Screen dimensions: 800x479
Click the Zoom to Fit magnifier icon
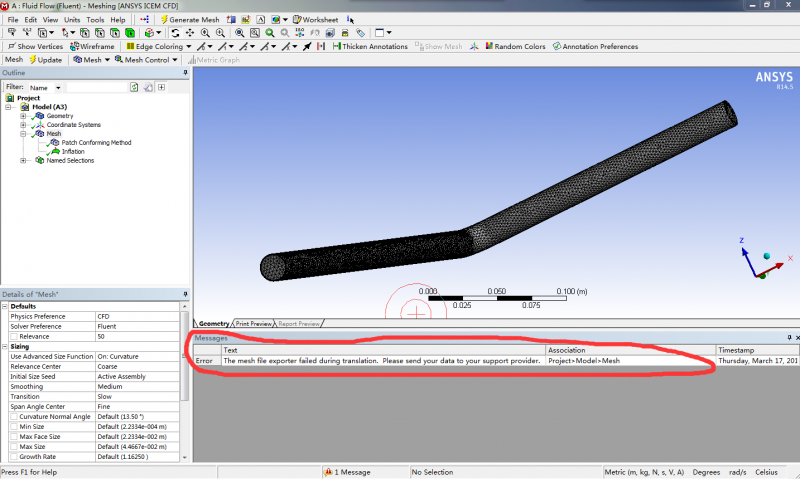click(239, 33)
